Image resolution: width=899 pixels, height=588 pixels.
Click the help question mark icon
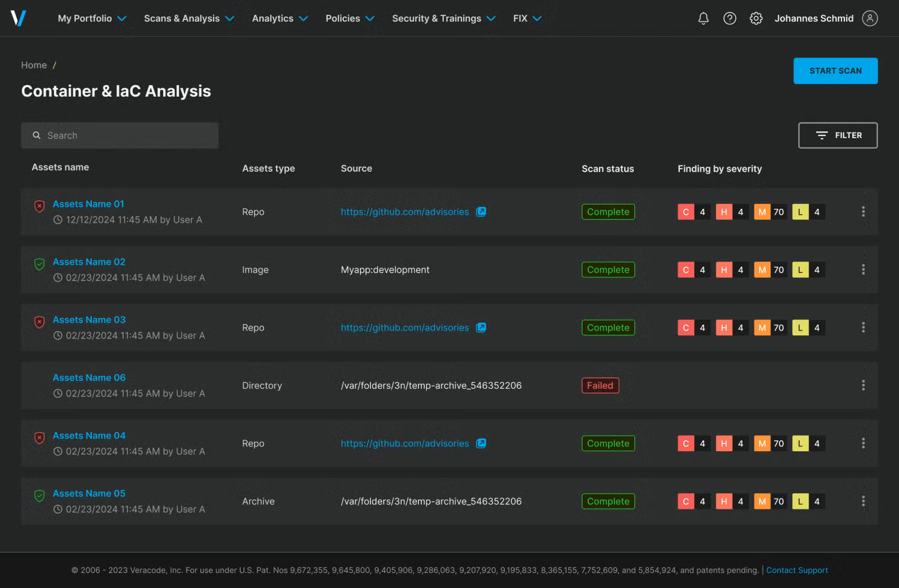[x=730, y=18]
